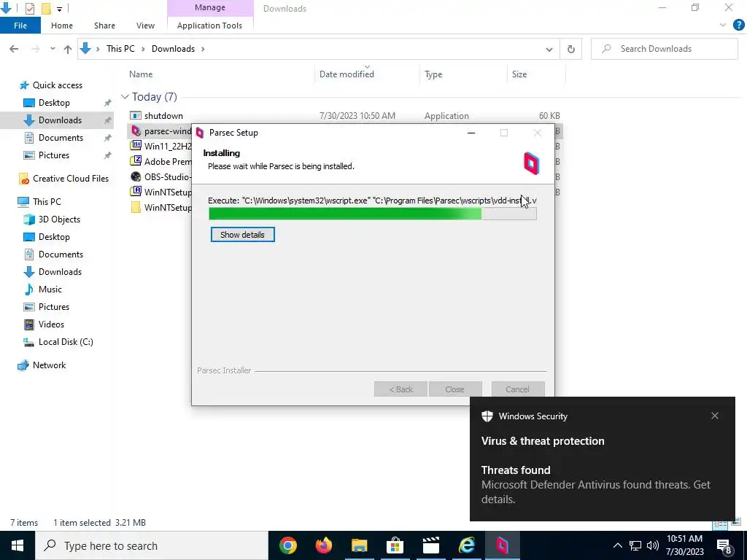The width and height of the screenshot is (747, 560).
Task: Click the volume speaker tray icon
Action: coord(653,545)
